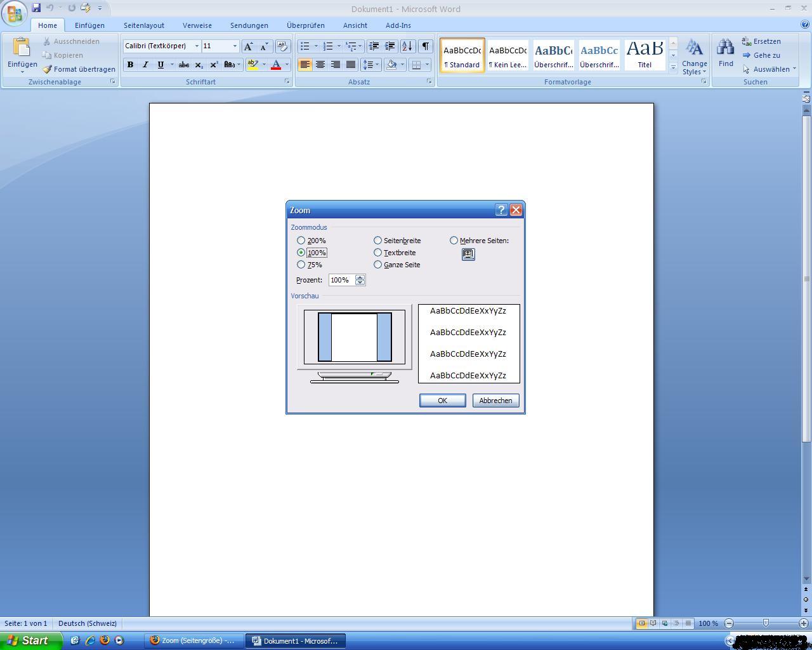
Task: Click Windows Start button
Action: click(31, 640)
